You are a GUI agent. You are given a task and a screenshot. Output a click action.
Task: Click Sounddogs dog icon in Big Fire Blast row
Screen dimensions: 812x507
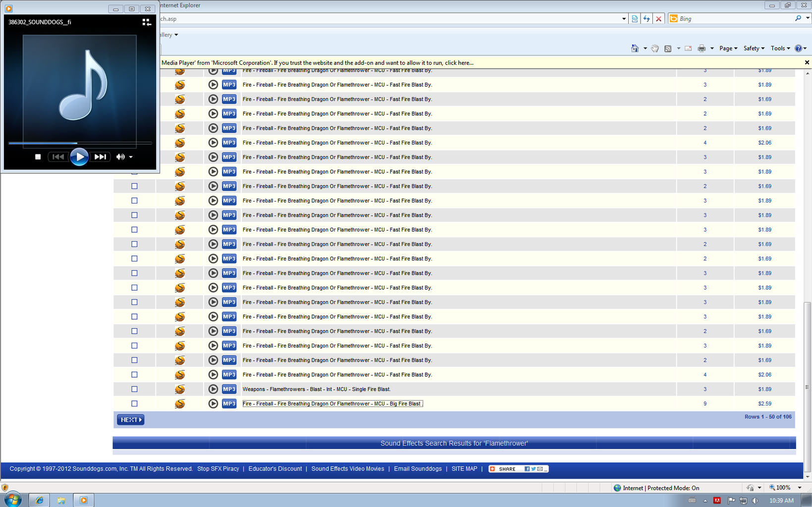pyautogui.click(x=180, y=404)
